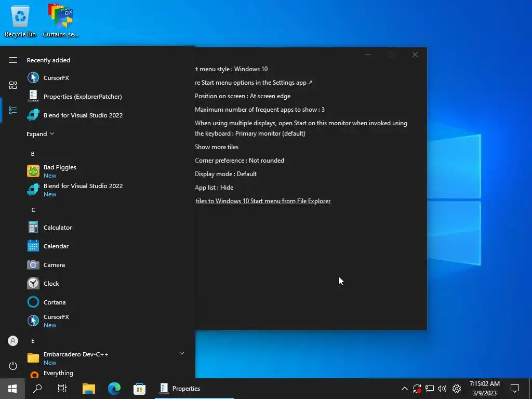Open Task View on taskbar
Screen dimensions: 532x399
click(x=62, y=389)
